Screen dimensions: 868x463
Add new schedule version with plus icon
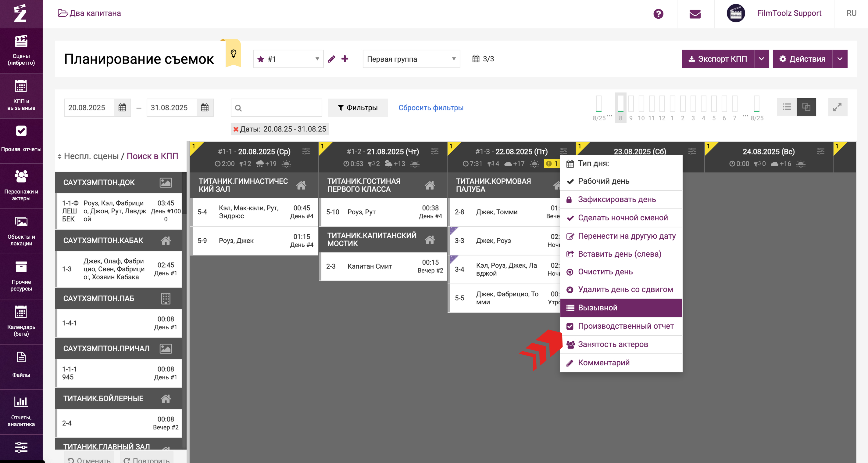pos(345,59)
